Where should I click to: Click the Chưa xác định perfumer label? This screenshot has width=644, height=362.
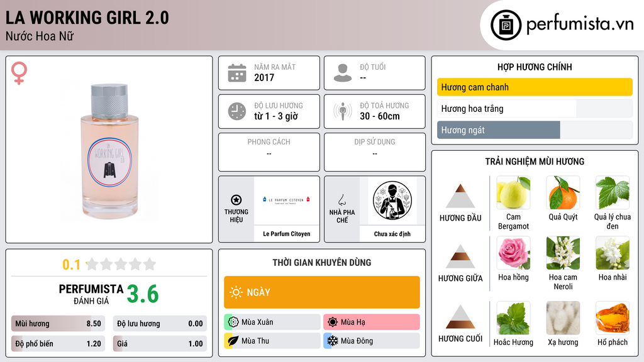click(x=392, y=234)
